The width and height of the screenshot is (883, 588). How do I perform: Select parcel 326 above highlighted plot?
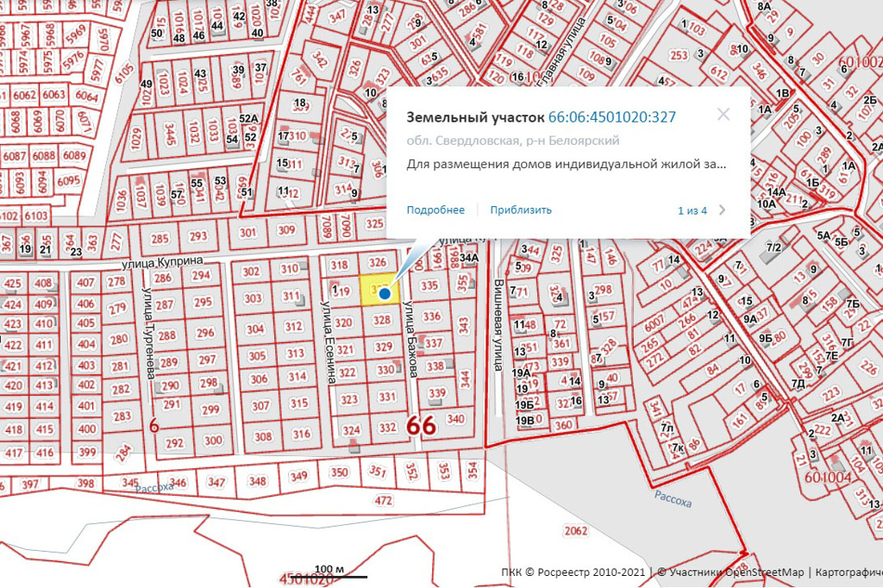[378, 262]
